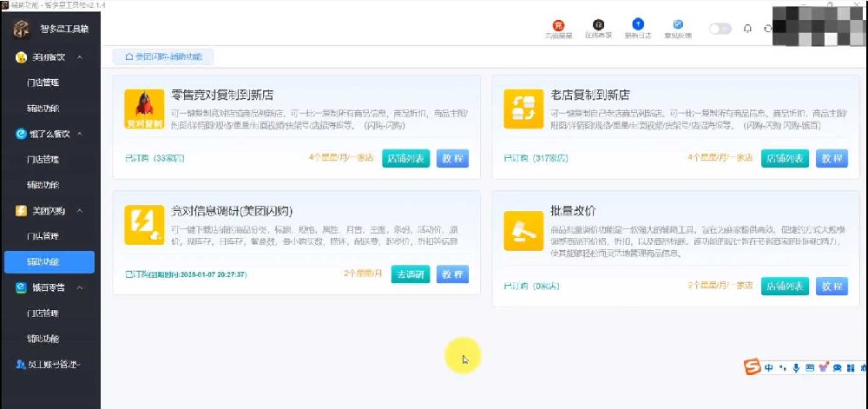Viewport: 868px width, 409px height.
Task: Click the 老店复制到新店 title
Action: 590,96
